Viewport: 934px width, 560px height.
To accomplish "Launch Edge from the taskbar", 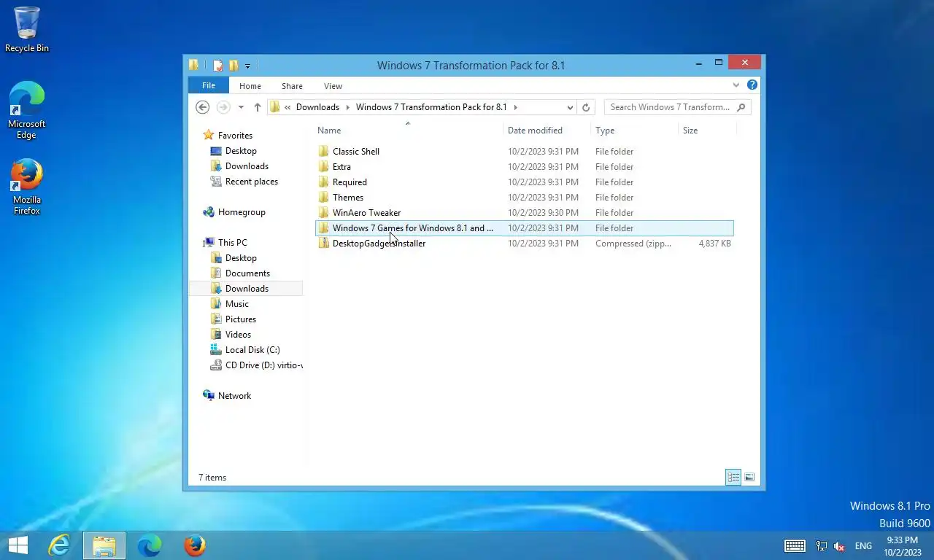I will coord(150,545).
